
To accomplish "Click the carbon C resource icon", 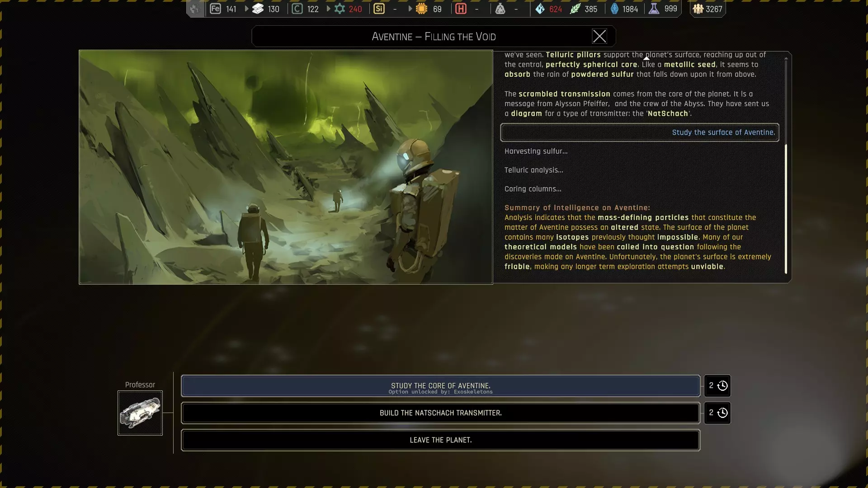I will (x=297, y=9).
